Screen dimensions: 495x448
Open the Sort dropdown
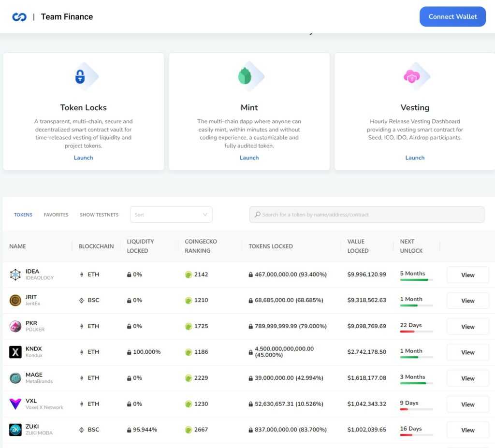[171, 214]
